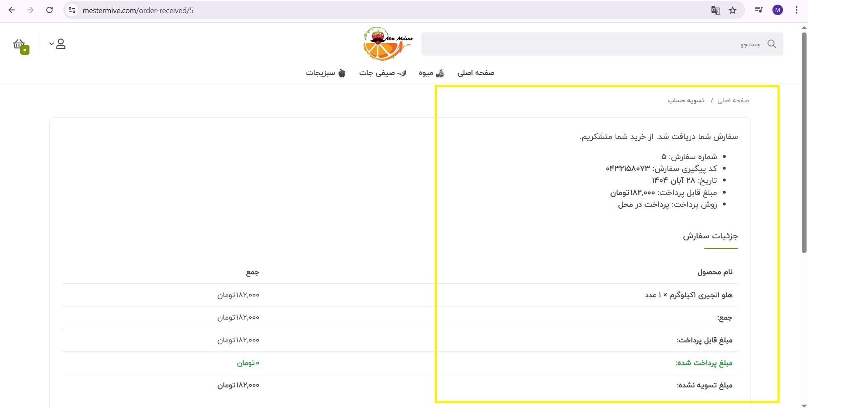868x408 pixels.
Task: View site information icon in address bar
Action: click(72, 10)
